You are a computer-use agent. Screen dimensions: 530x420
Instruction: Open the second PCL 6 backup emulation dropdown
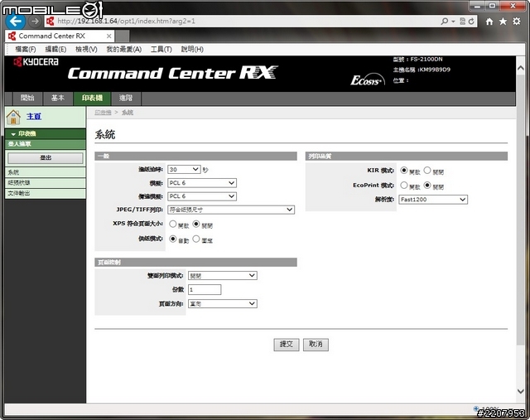202,196
